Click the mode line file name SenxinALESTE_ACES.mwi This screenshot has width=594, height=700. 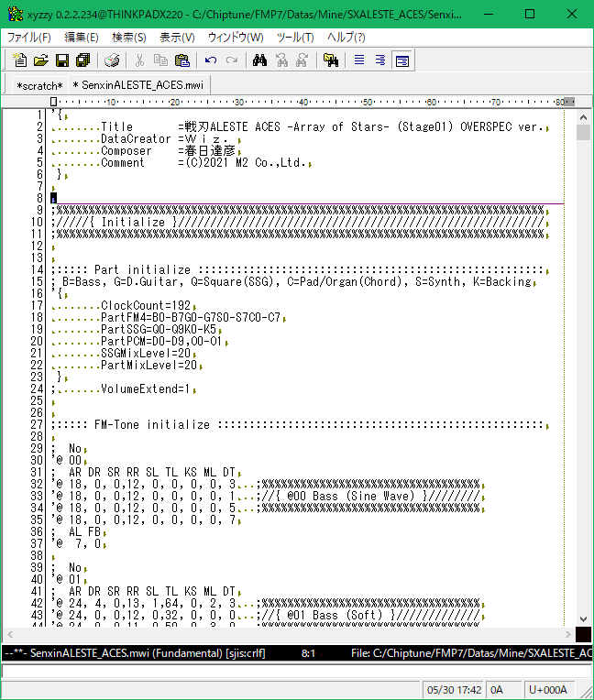89,653
